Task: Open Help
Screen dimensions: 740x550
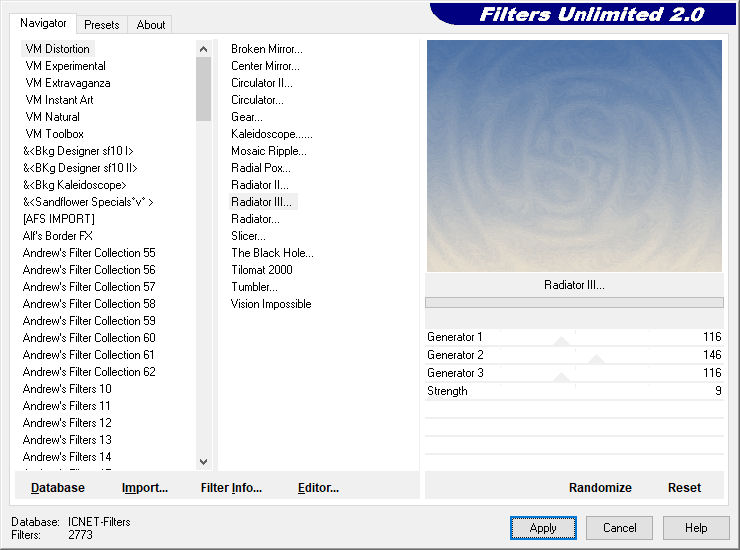Action: [696, 528]
